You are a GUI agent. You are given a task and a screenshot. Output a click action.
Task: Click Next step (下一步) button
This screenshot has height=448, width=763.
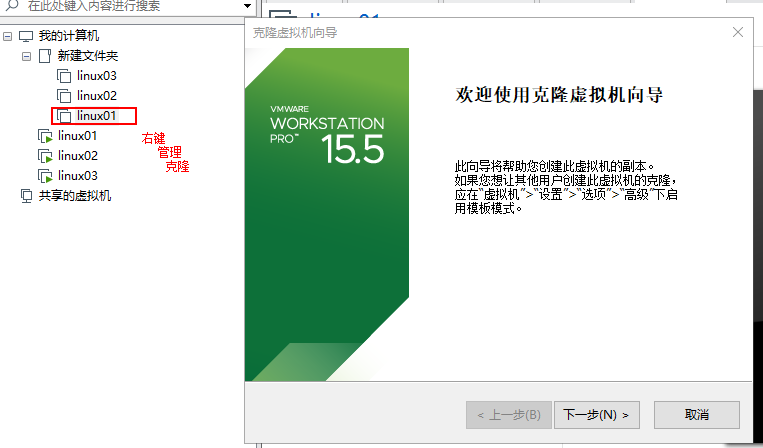(x=597, y=414)
